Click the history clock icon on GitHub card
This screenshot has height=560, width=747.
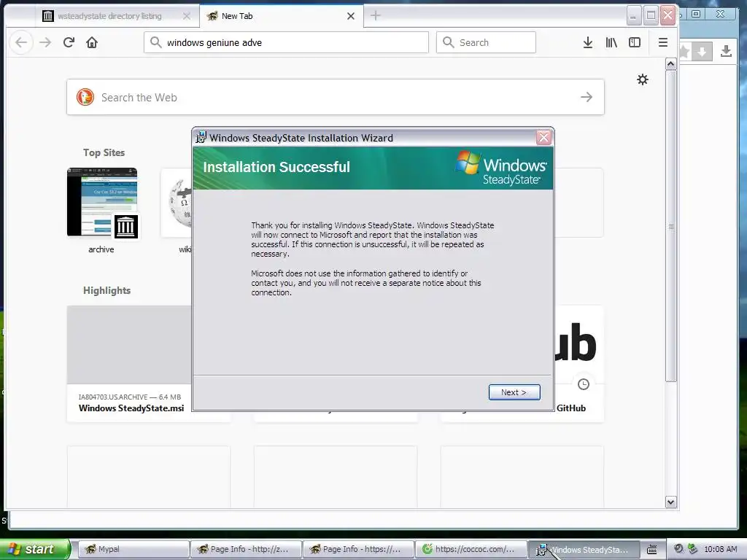583,384
